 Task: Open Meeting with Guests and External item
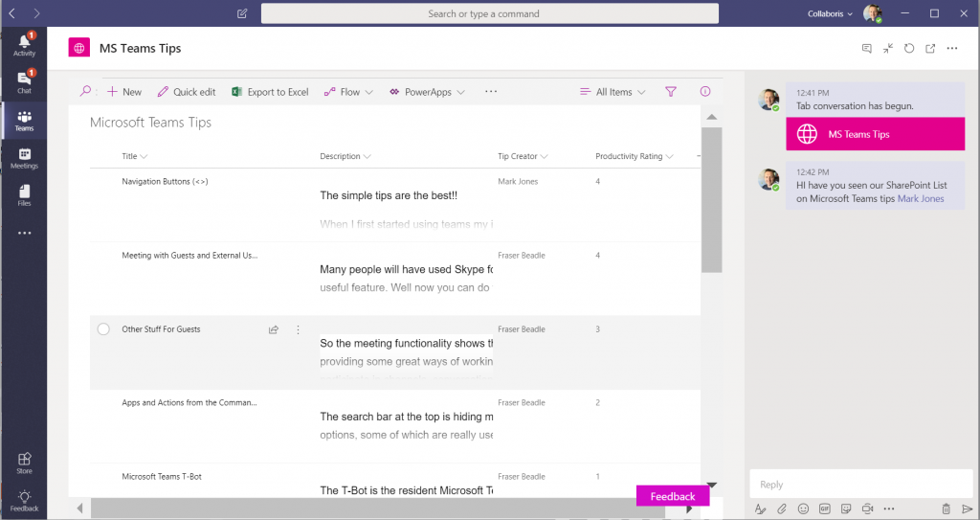(189, 256)
